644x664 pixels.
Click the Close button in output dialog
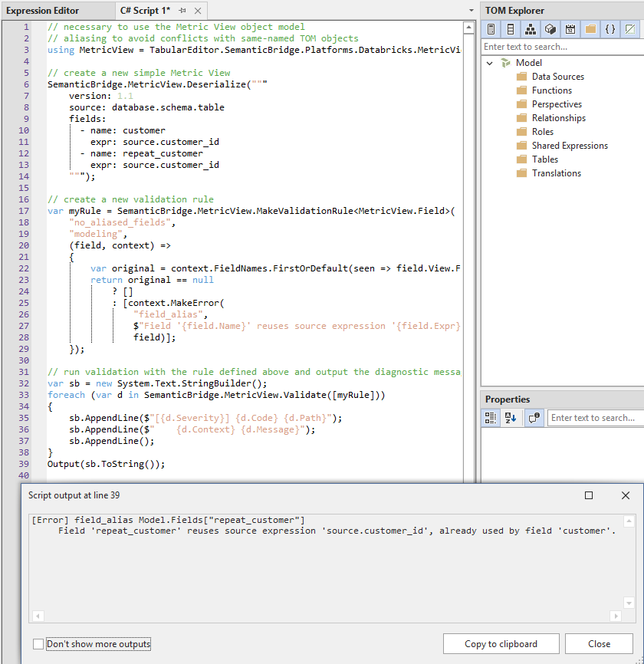click(599, 643)
